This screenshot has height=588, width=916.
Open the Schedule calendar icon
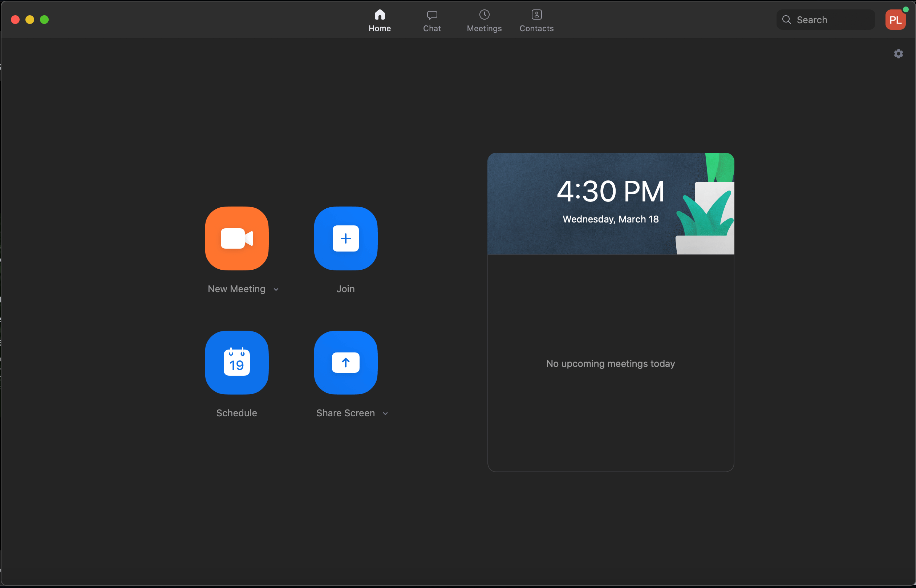pyautogui.click(x=236, y=362)
